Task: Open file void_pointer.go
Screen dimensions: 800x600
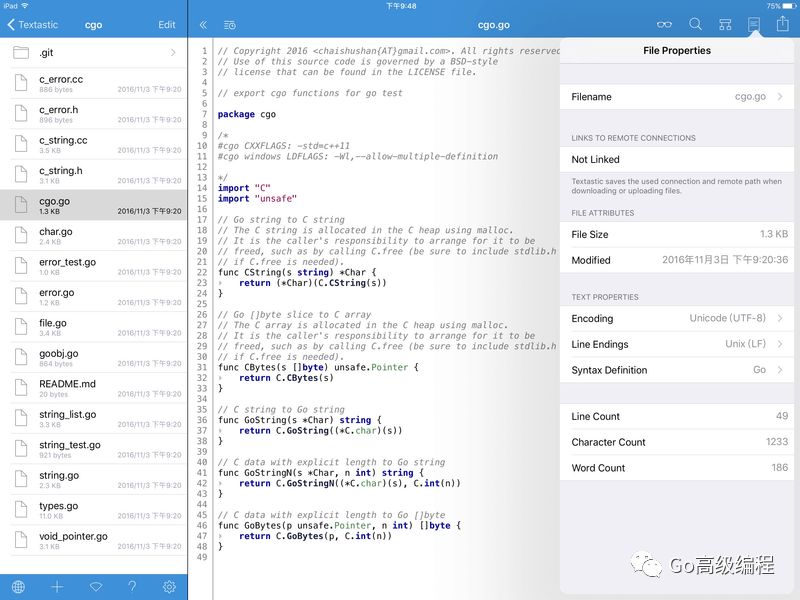Action: pos(94,540)
